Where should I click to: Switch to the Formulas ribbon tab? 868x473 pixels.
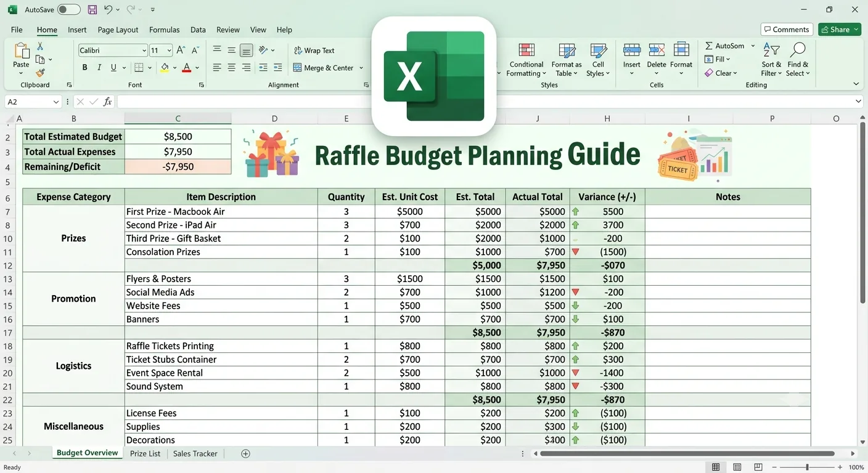[165, 30]
